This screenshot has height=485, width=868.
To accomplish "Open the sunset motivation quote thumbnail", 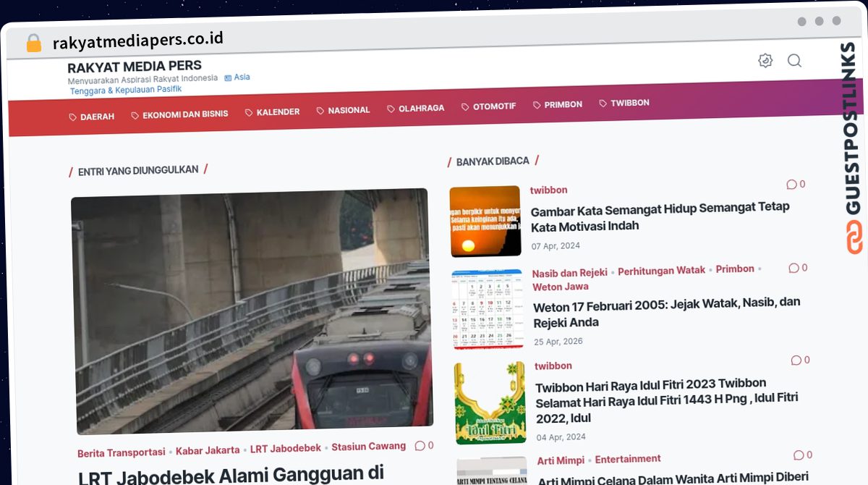I will coord(485,222).
